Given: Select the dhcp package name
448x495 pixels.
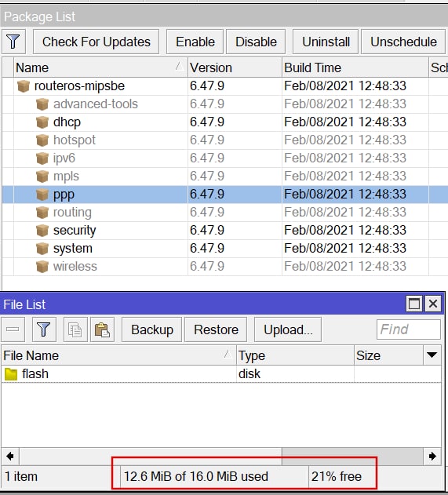Looking at the screenshot, I should (67, 122).
